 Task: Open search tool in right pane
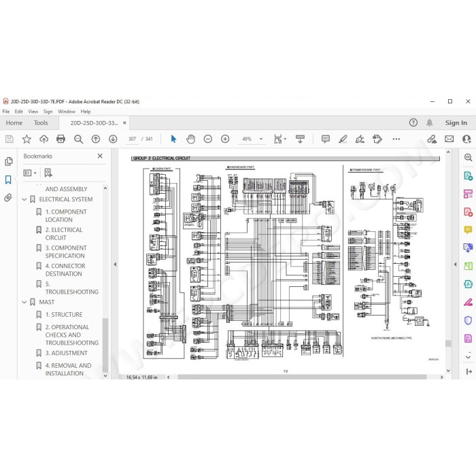tap(468, 157)
